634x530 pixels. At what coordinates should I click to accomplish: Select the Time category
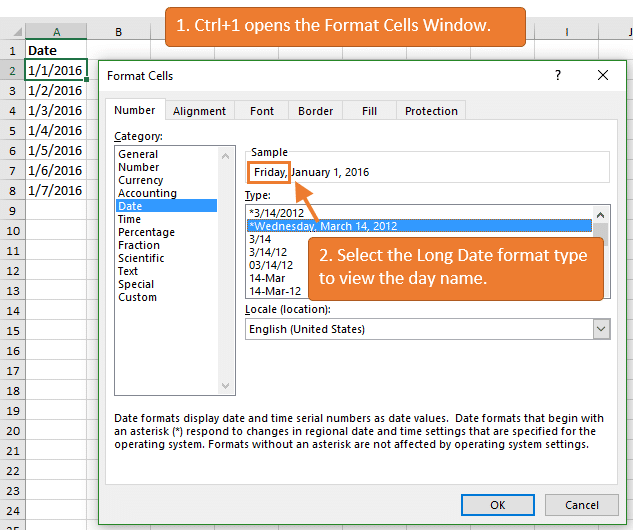pos(130,219)
